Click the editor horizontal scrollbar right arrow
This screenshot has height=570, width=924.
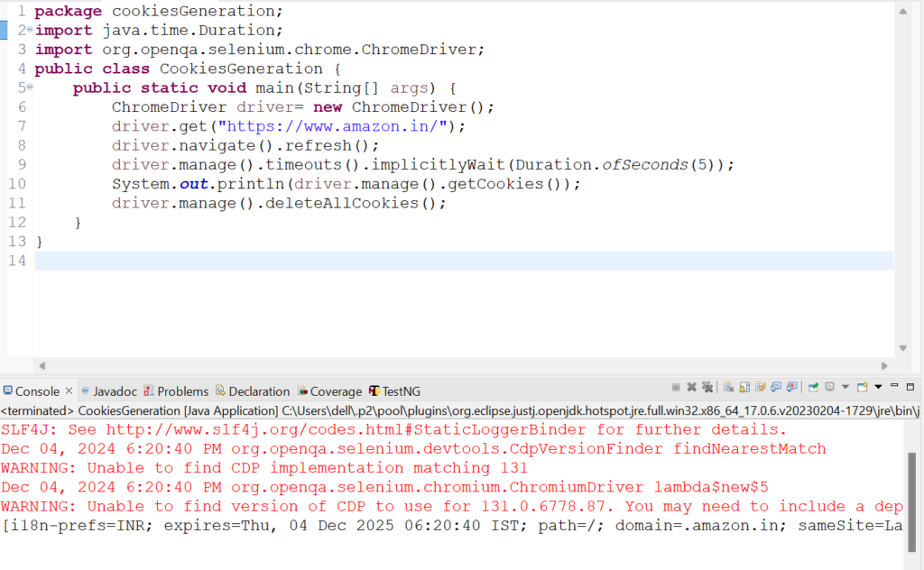(x=884, y=365)
